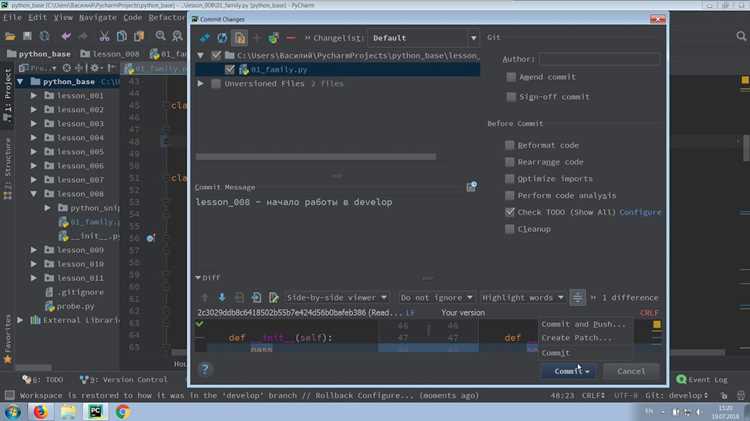750x421 pixels.
Task: Enable Reformat code checkbox
Action: (x=510, y=145)
